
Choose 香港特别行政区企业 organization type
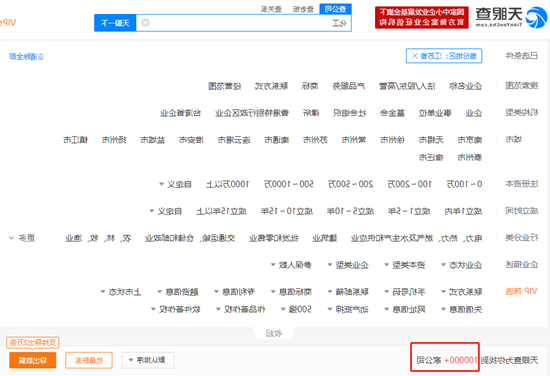pyautogui.click(x=252, y=113)
